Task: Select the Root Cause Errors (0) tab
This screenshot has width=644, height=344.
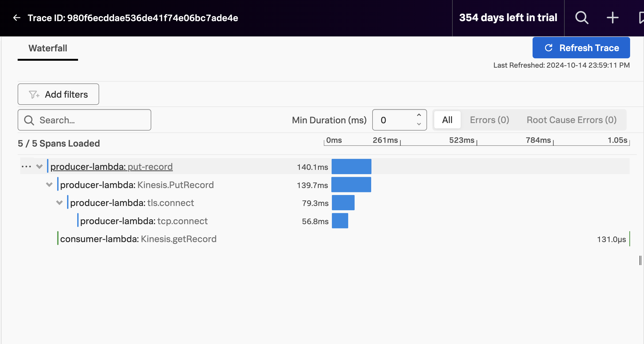Action: (x=572, y=120)
